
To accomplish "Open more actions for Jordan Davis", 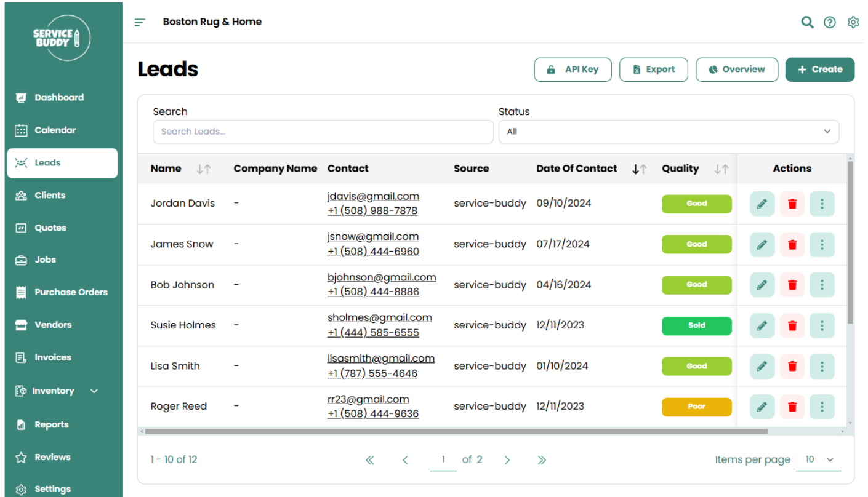I will click(x=822, y=204).
